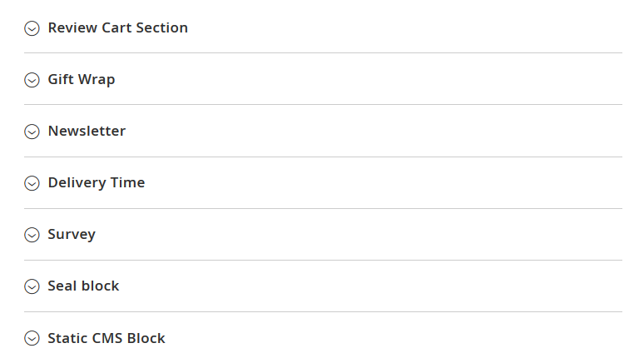Show the Delivery Time accordion panel
This screenshot has width=644, height=363.
pos(323,182)
